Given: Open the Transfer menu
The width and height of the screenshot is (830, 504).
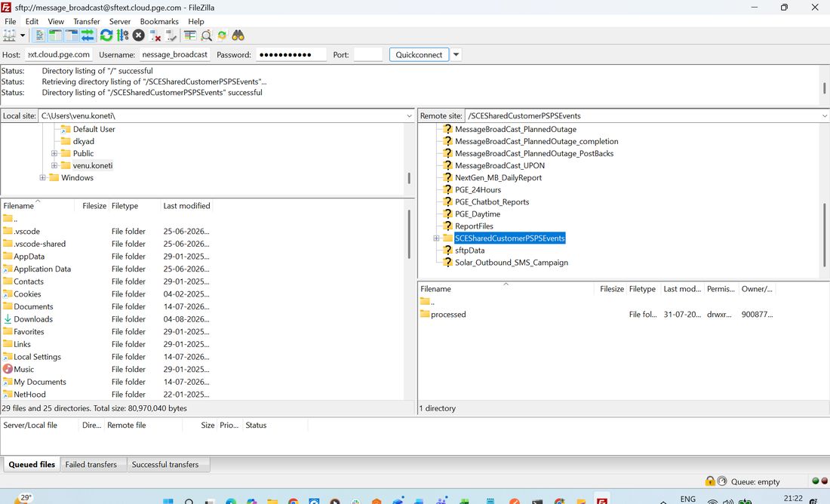Looking at the screenshot, I should [86, 21].
